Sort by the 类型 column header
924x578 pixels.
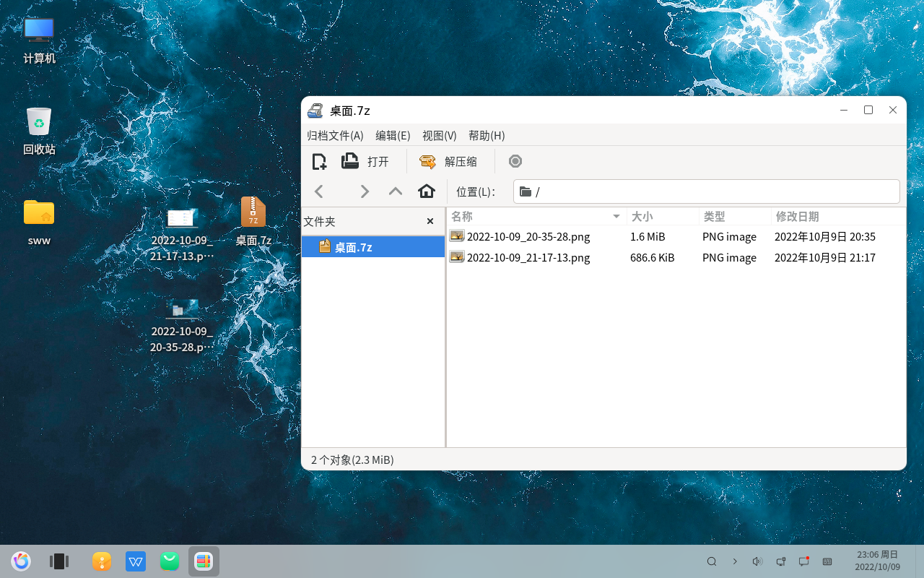735,216
